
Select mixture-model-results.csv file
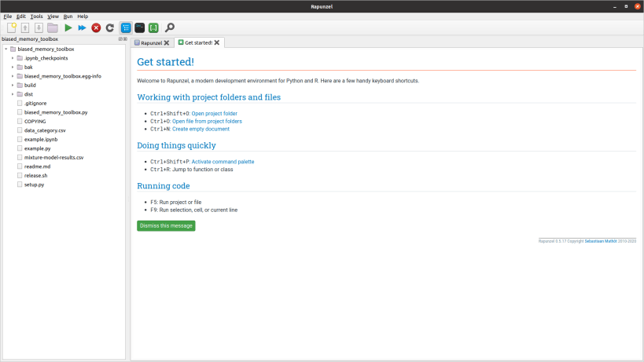[53, 157]
